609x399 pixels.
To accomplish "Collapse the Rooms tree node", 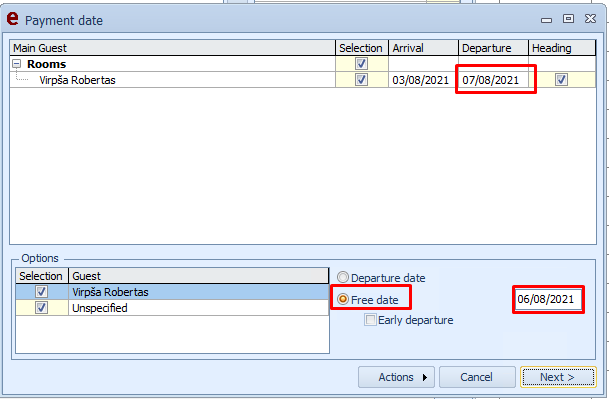I will click(16, 64).
